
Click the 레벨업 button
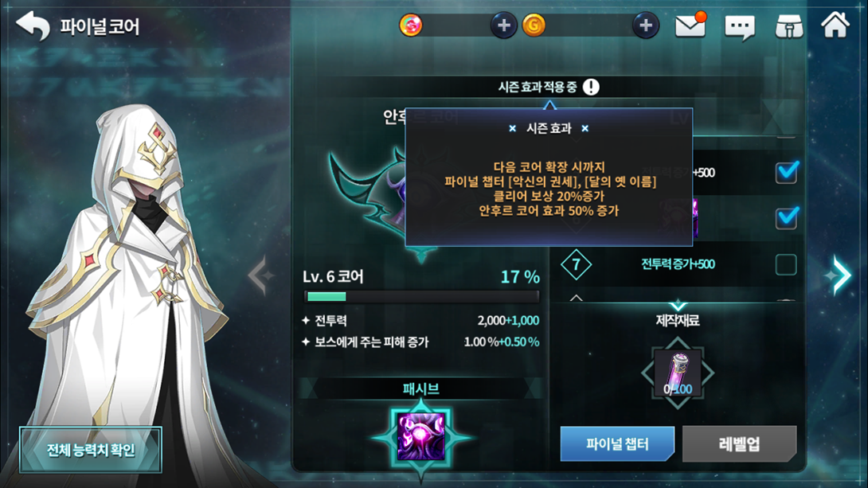pyautogui.click(x=740, y=443)
